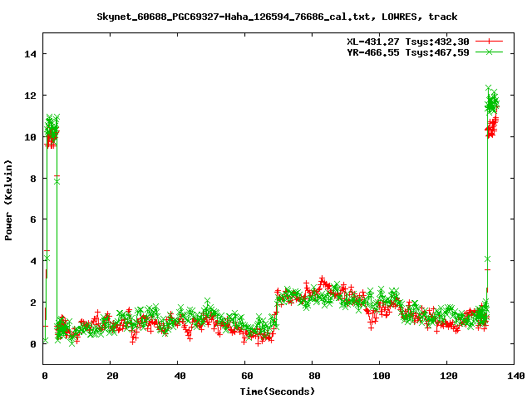Image resolution: width=532 pixels, height=399 pixels.
Task: Click x-axis tick label 80
Action: tap(314, 376)
